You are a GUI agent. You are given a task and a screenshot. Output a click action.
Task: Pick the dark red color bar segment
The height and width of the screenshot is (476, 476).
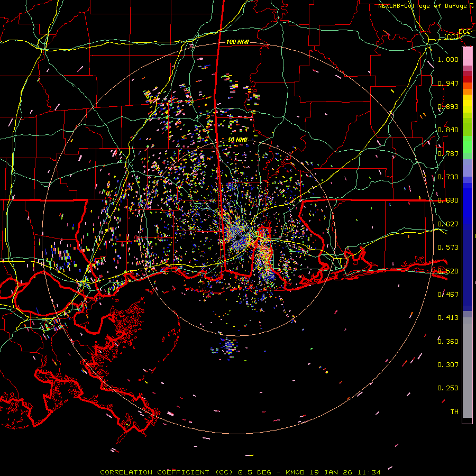click(467, 79)
